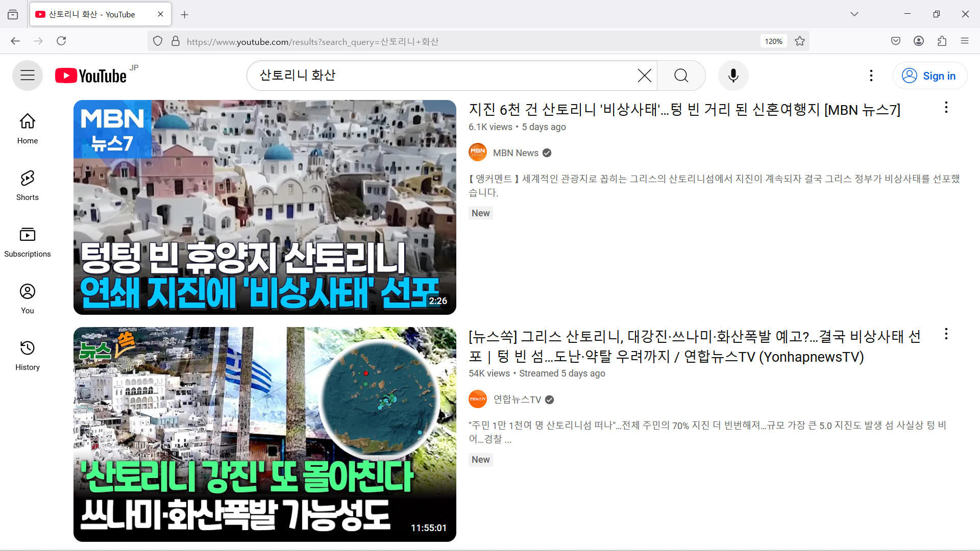Open video title [뉴스쏙] 그리스 산토리니
Screen dimensions: 980x551
click(x=695, y=346)
